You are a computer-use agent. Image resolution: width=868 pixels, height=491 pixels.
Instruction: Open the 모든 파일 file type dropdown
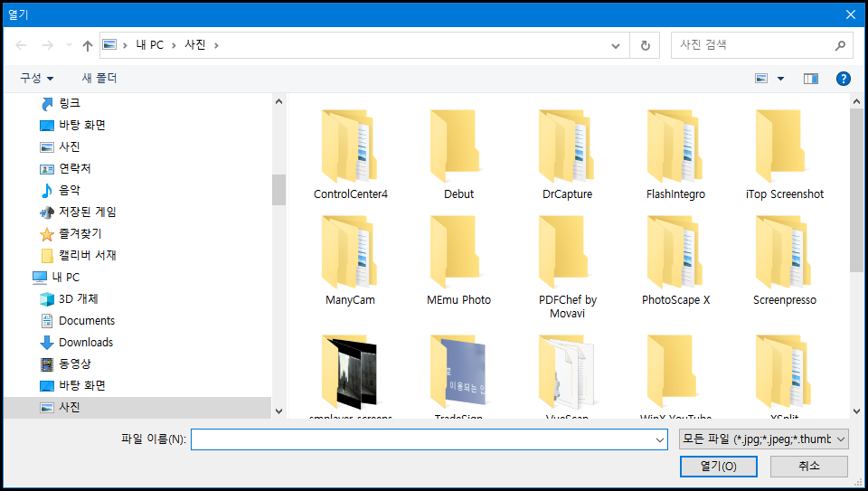coord(763,439)
